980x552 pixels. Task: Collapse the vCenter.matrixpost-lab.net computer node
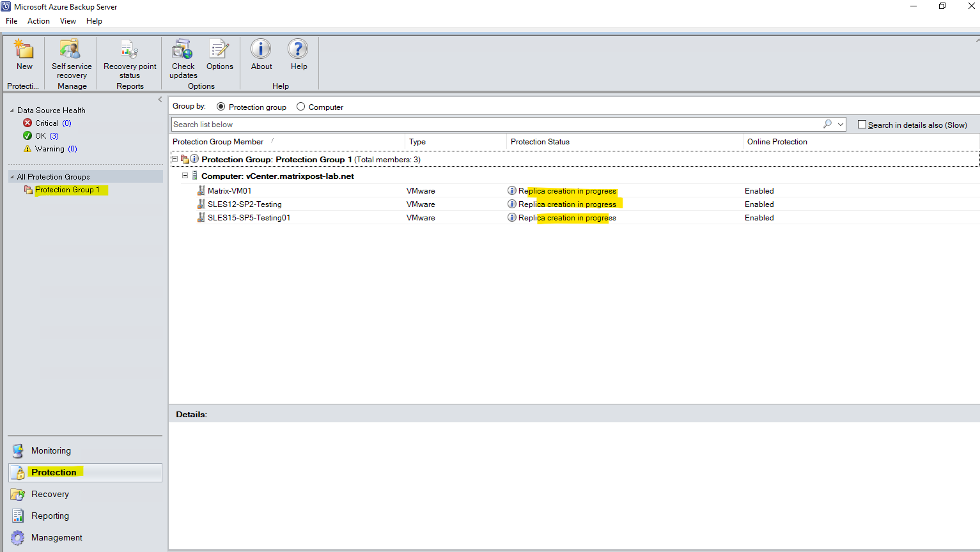point(185,175)
